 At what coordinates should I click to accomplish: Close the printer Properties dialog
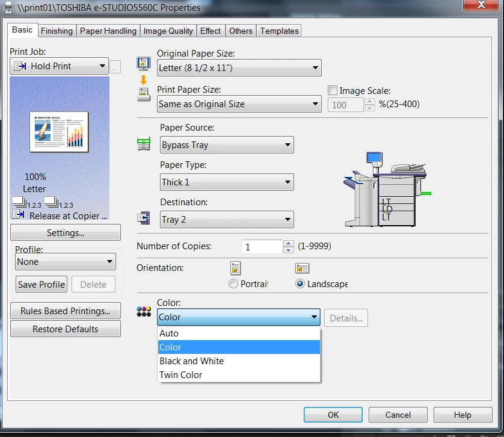(x=481, y=5)
